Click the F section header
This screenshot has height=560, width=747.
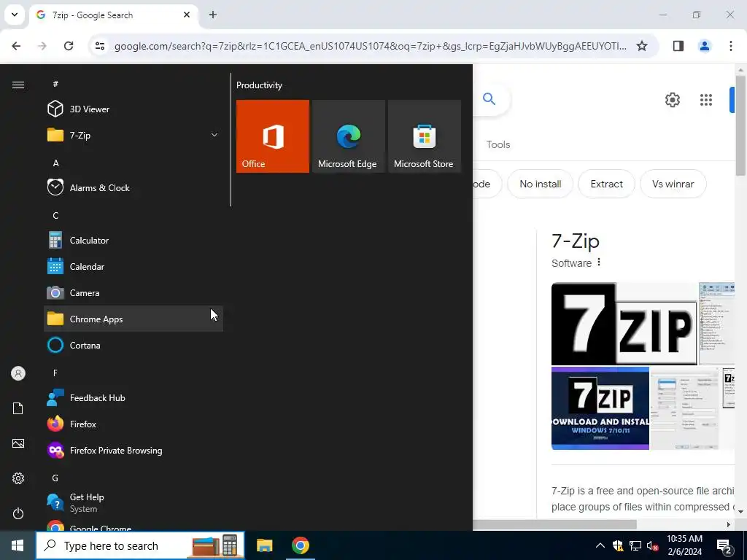pyautogui.click(x=55, y=373)
